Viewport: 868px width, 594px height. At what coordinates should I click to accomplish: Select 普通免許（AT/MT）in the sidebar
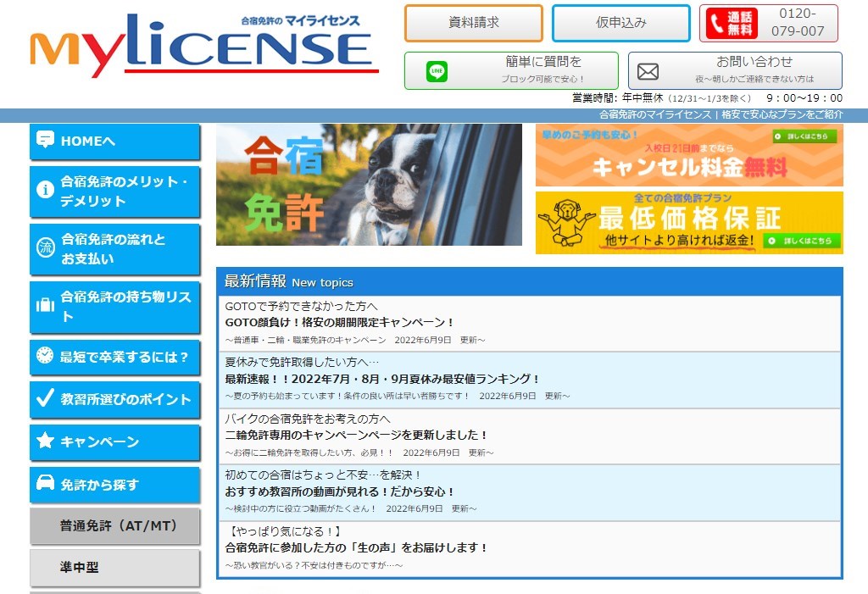click(114, 526)
